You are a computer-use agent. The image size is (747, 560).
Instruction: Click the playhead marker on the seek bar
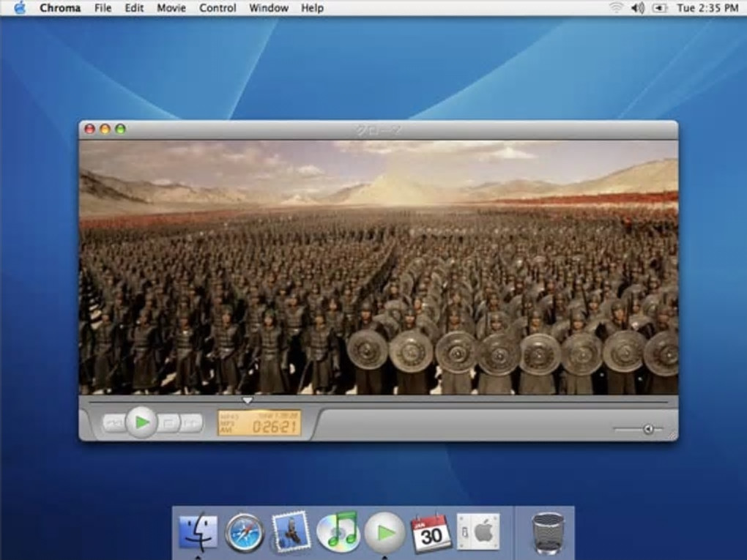(248, 400)
